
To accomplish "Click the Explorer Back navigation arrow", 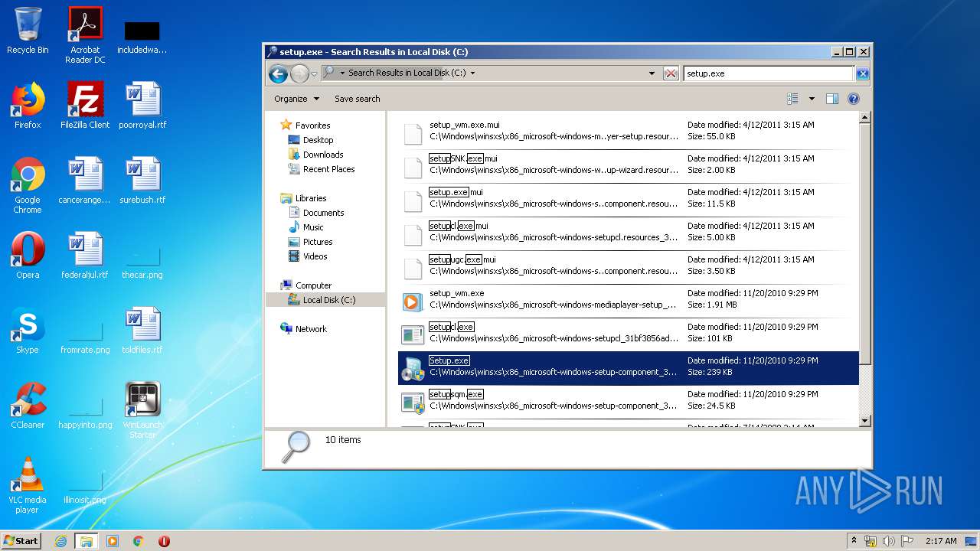I will [278, 73].
